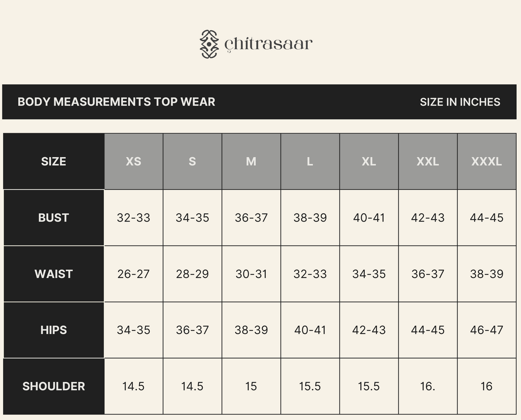Click the Size in Inches label
Viewport: 521px width, 420px height.
tap(460, 102)
